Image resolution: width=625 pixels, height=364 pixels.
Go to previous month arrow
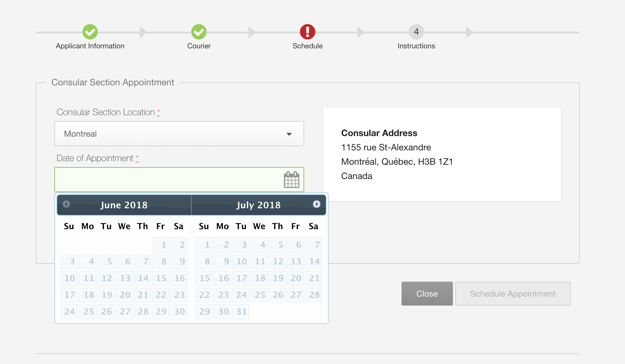click(66, 204)
